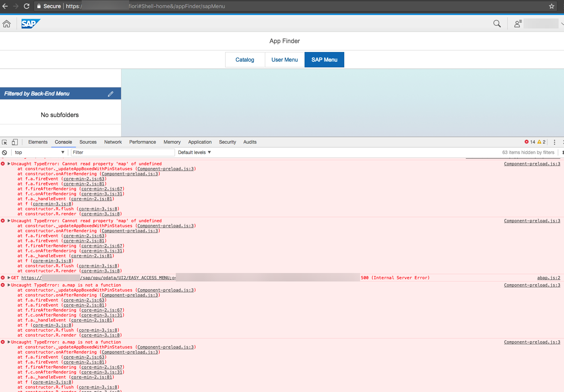The image size is (564, 392).
Task: Expand second 'a.map is not a function' error
Action: 9,342
